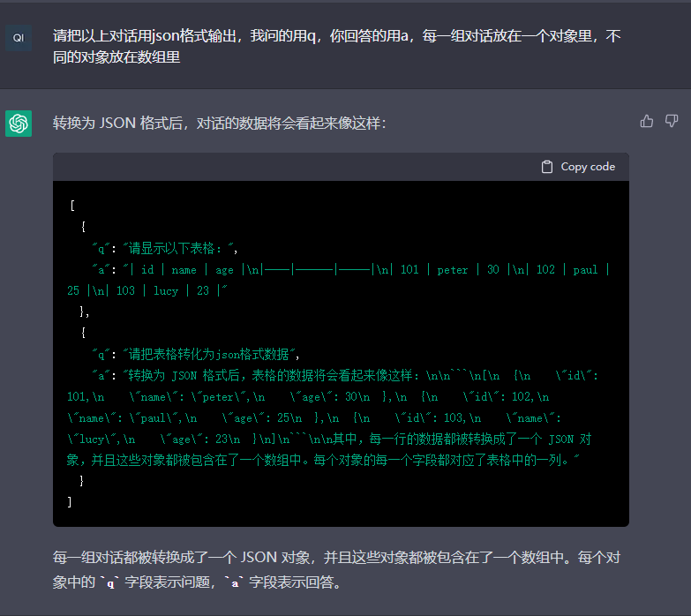Click the code line starting "a": "转换为 JSON 格式后
Viewport: 691px width, 616px height.
[x=345, y=375]
